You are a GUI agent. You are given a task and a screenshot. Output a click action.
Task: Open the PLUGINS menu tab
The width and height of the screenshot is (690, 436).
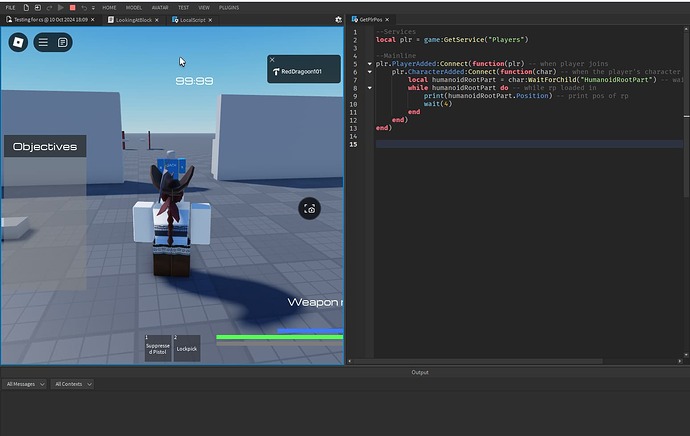click(x=229, y=7)
